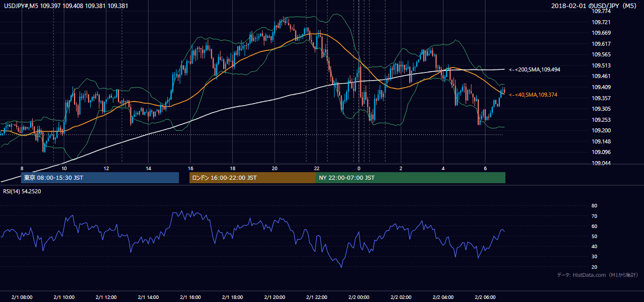644x302 pixels.
Task: Click bottom time label 2/1 12:00
Action: pyautogui.click(x=106, y=297)
